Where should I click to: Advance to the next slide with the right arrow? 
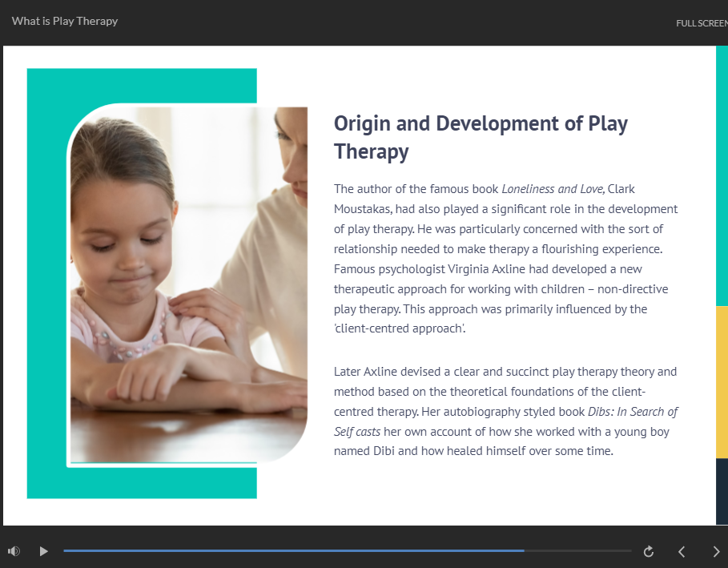(716, 551)
